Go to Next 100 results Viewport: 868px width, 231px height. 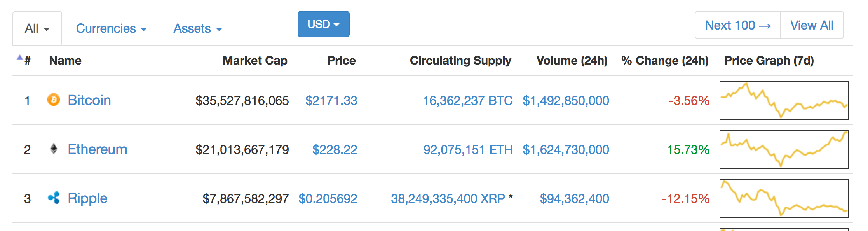[x=738, y=25]
